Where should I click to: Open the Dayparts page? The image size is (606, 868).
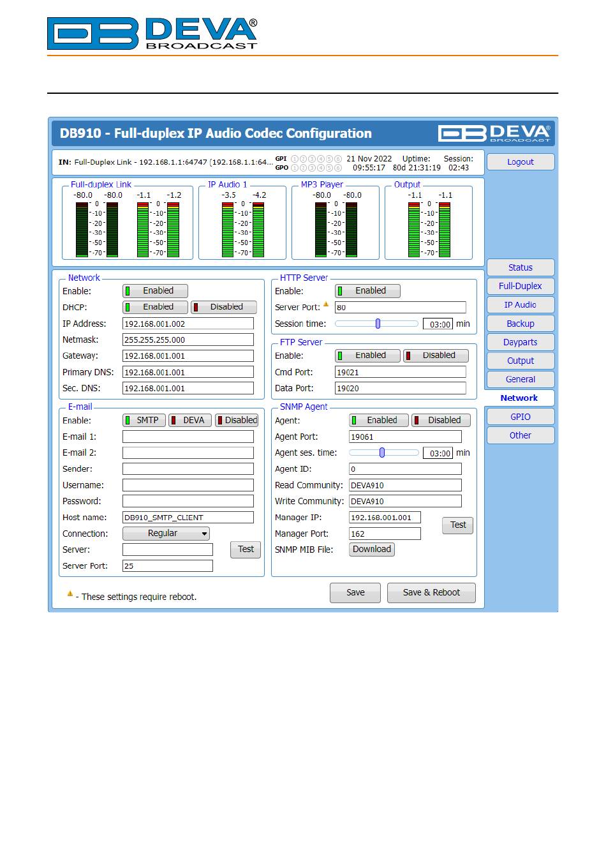point(521,342)
